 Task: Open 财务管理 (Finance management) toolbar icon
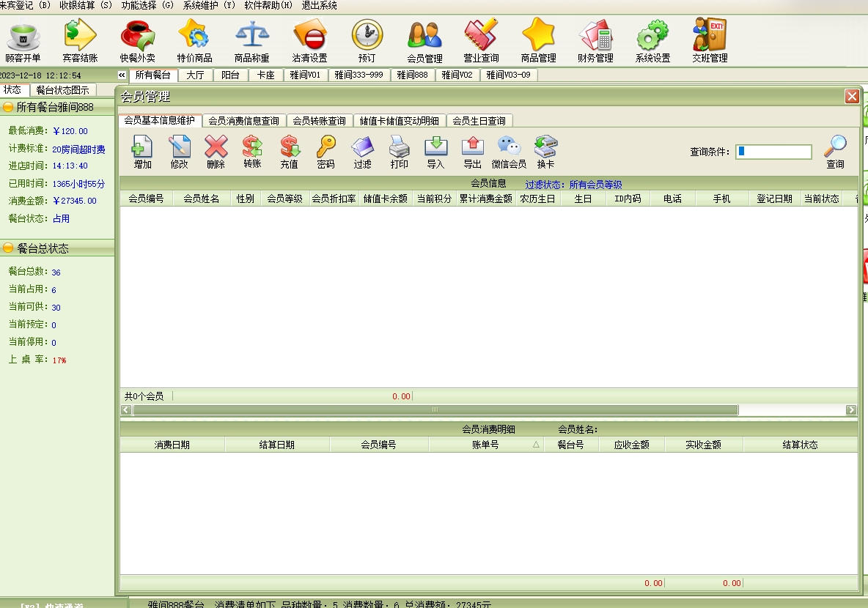point(595,41)
